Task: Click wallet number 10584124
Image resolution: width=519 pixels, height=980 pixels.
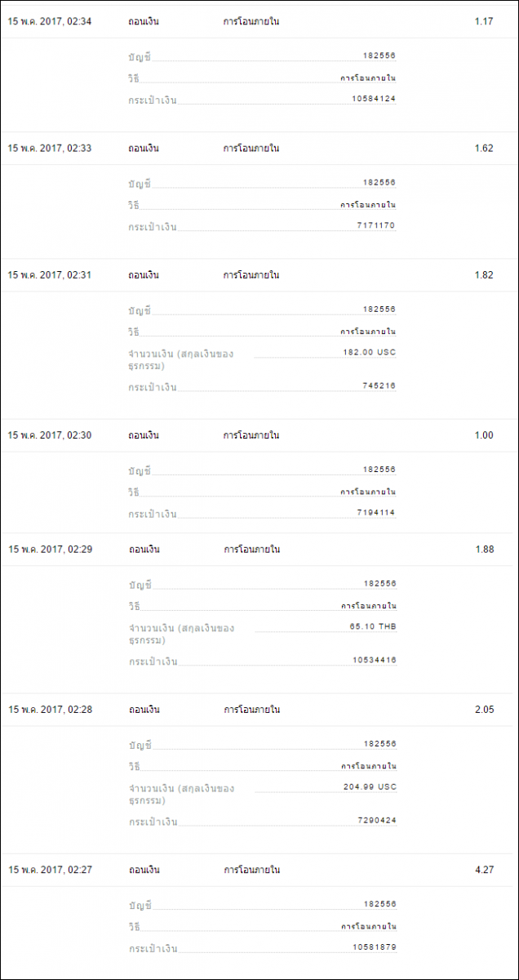Action: point(374,99)
